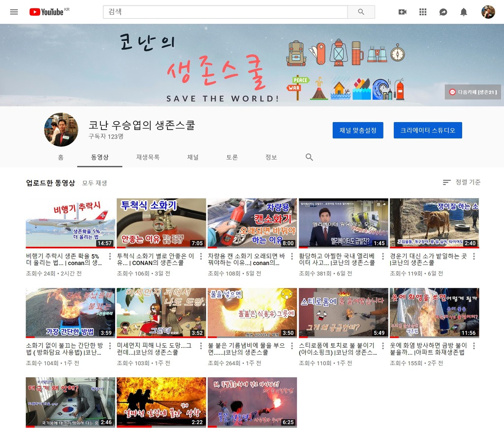Open options for 투척식 소화기 video
Screen dimensions: 504x431
(201, 256)
